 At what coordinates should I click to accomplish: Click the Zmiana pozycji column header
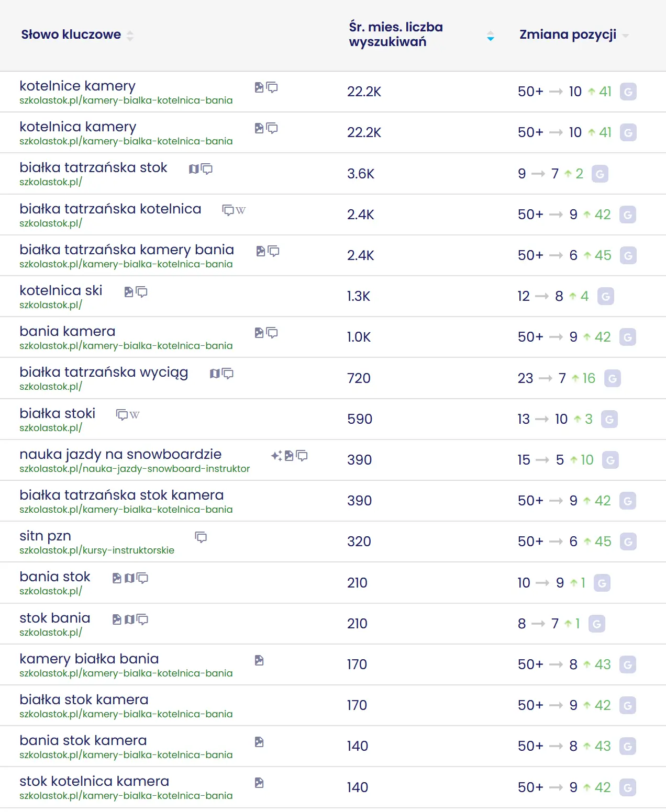568,35
